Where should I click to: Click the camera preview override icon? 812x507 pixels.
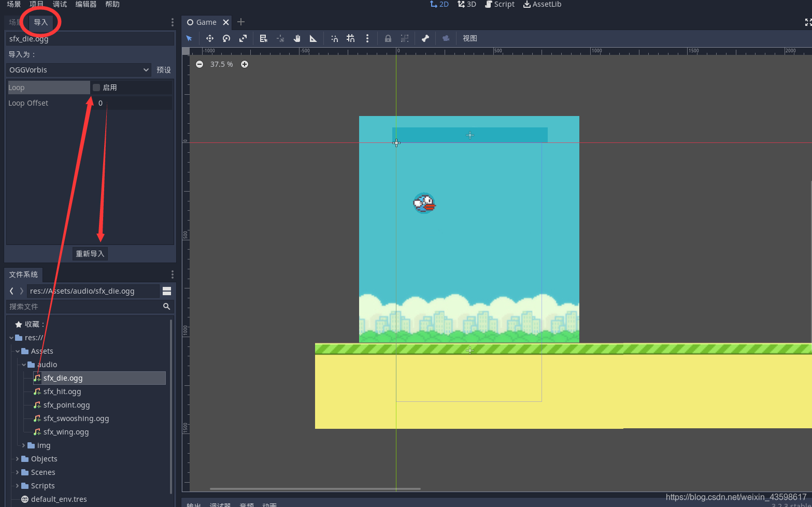pyautogui.click(x=446, y=38)
